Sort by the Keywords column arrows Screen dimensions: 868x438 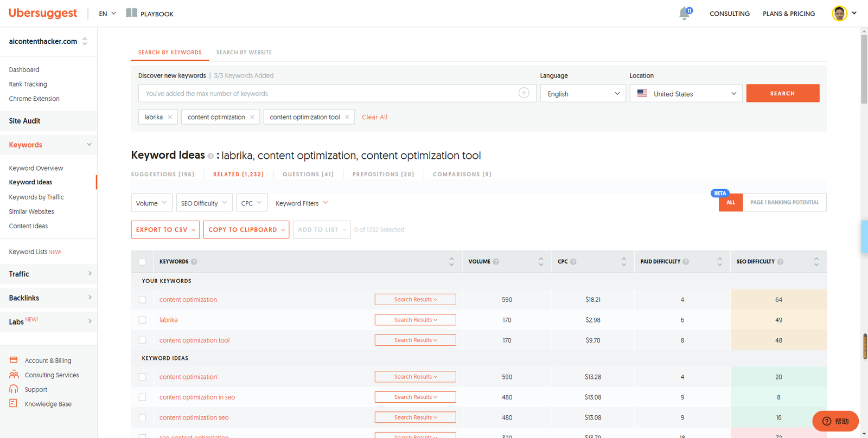pyautogui.click(x=451, y=262)
